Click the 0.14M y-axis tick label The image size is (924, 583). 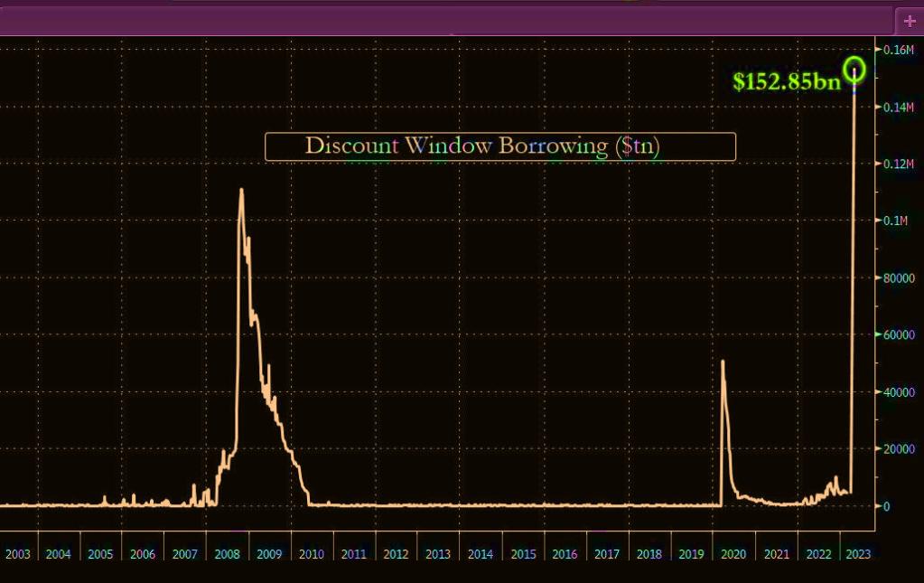[x=900, y=108]
